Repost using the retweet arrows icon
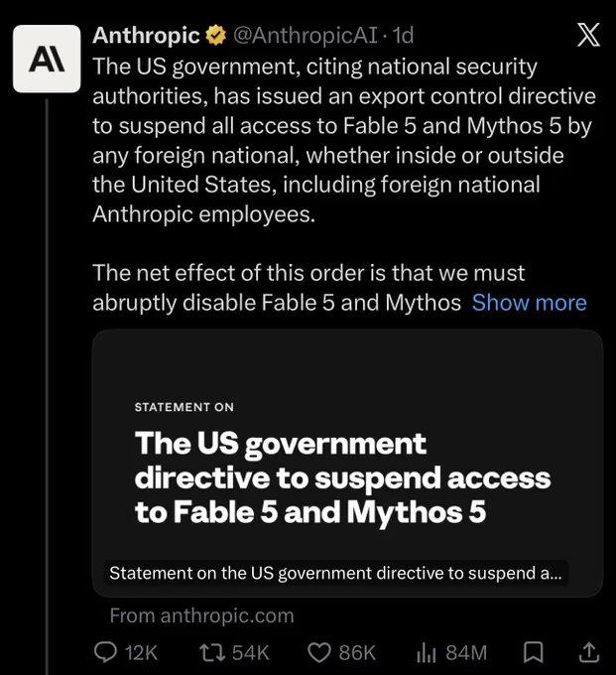616x675 pixels. click(x=212, y=652)
